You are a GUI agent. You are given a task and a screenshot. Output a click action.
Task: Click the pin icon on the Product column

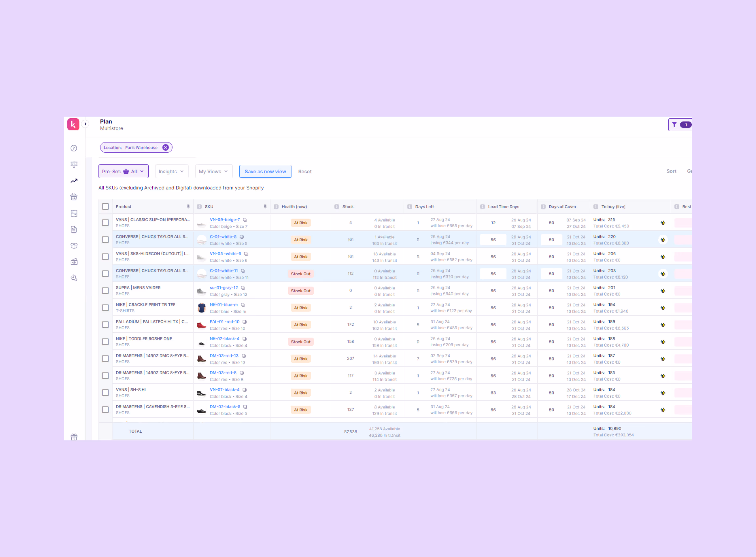188,206
